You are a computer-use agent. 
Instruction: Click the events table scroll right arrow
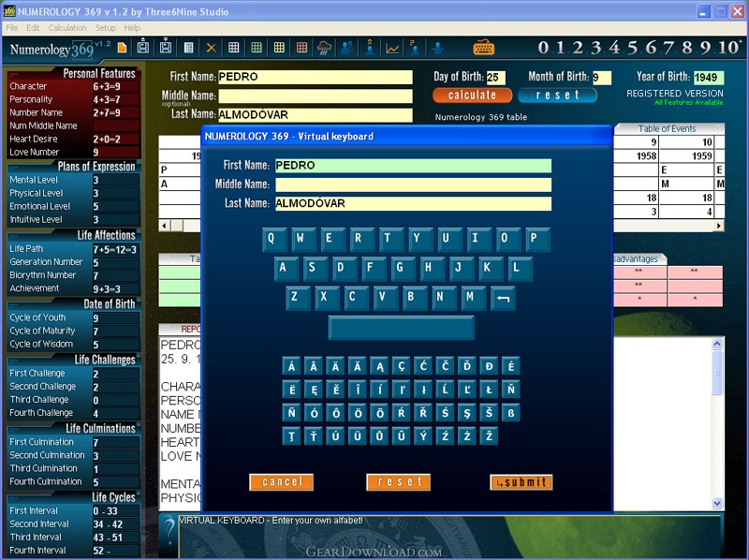click(x=718, y=225)
